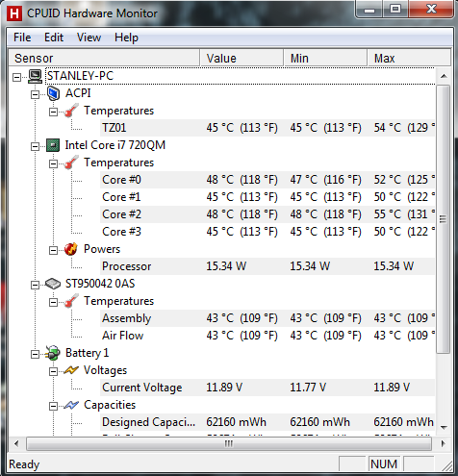Click the Voltages lightning icon
The width and height of the screenshot is (458, 476).
coord(71,370)
